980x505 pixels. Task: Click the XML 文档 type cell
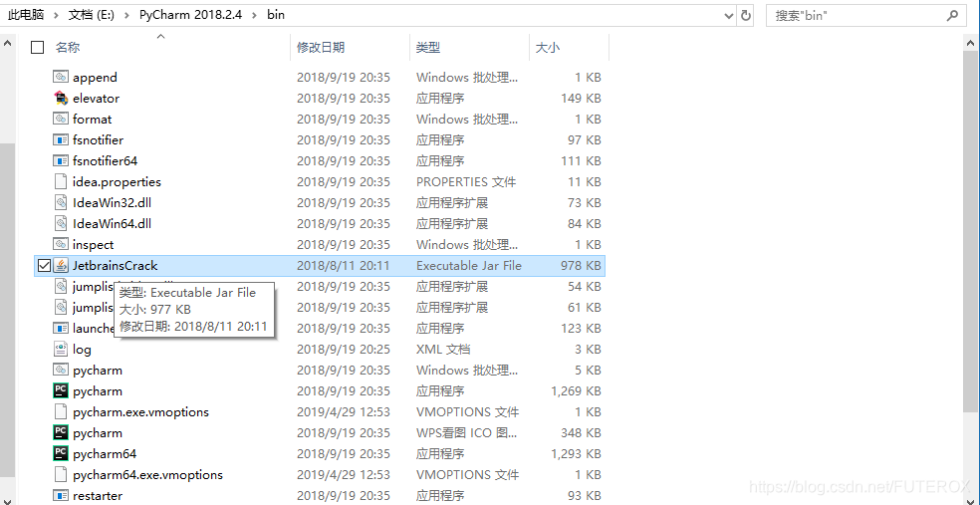443,350
